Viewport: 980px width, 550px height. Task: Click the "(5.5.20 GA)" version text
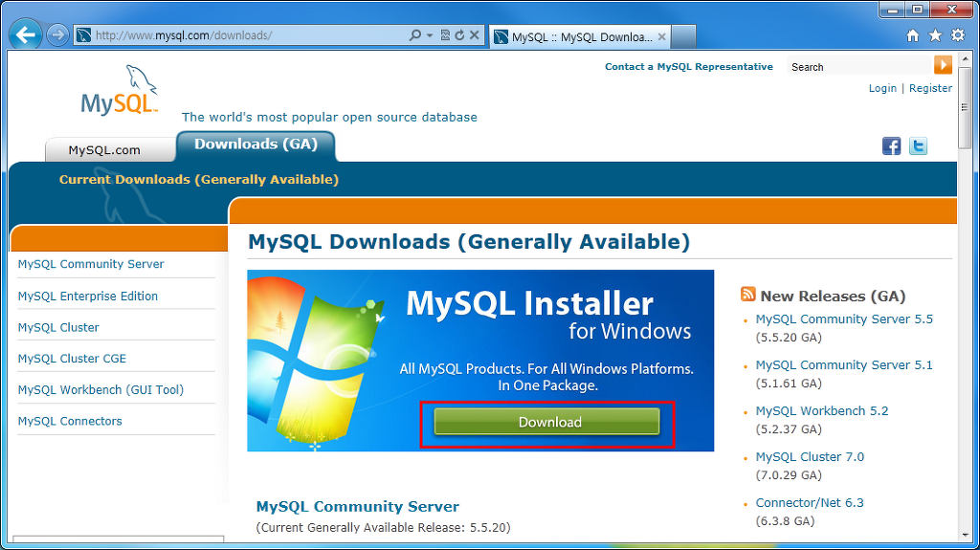789,338
